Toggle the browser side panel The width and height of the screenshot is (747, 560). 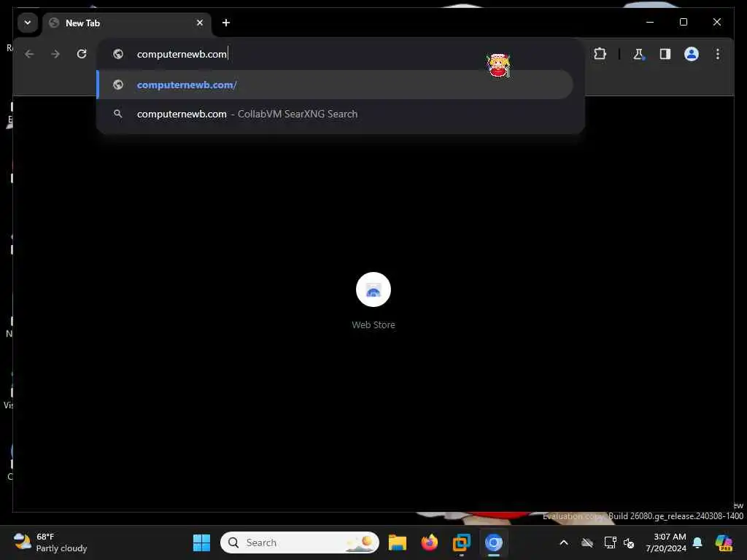665,54
